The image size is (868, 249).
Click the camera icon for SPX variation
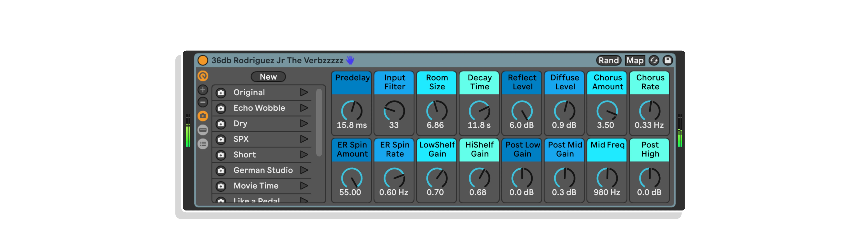(x=221, y=139)
